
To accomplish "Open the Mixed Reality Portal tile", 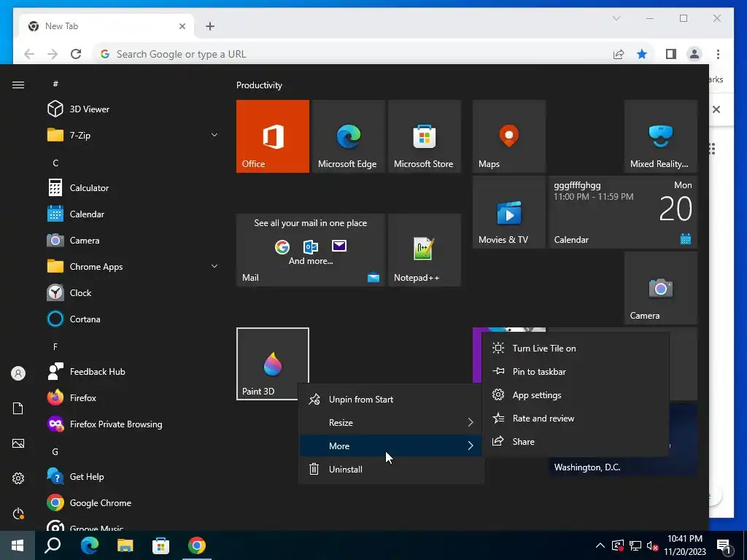I will point(661,136).
